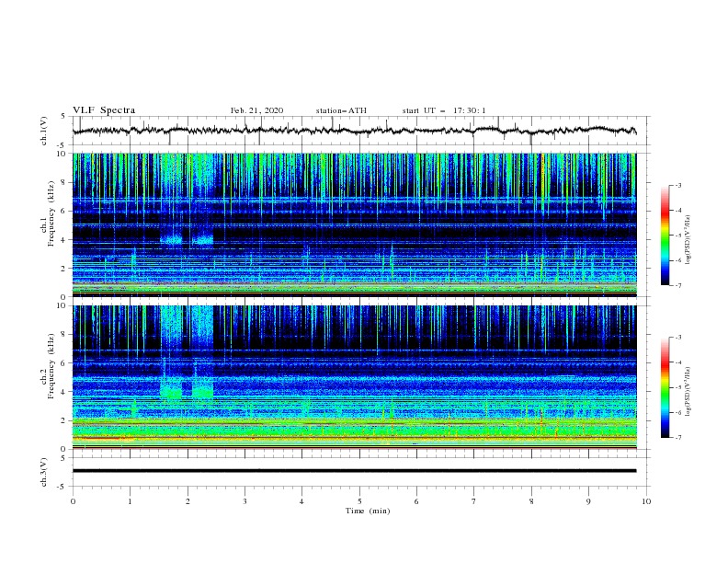Click the ch.3 flat black voltage trace
728x563 pixels.
click(354, 471)
